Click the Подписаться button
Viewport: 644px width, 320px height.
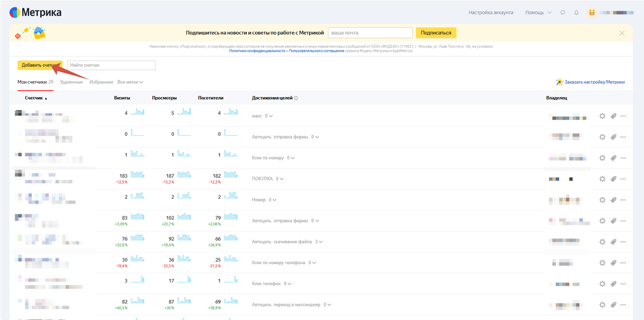[436, 33]
